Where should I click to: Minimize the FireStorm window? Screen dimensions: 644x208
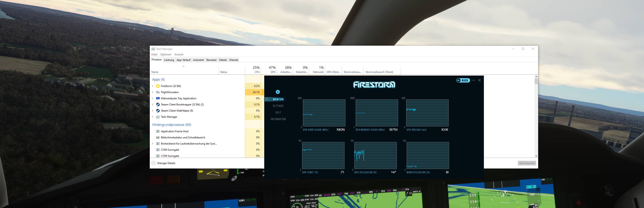tap(474, 80)
